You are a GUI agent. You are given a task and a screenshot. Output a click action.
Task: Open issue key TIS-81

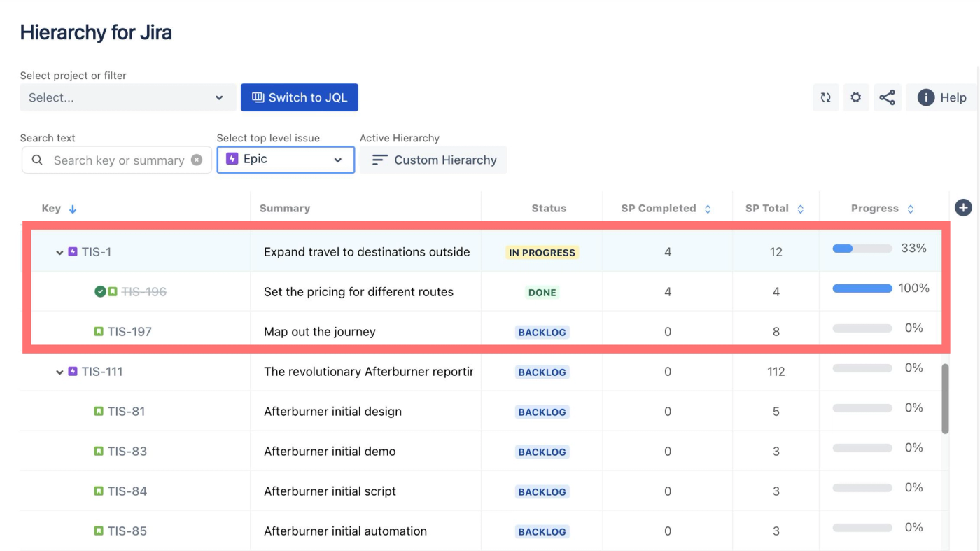pyautogui.click(x=127, y=412)
